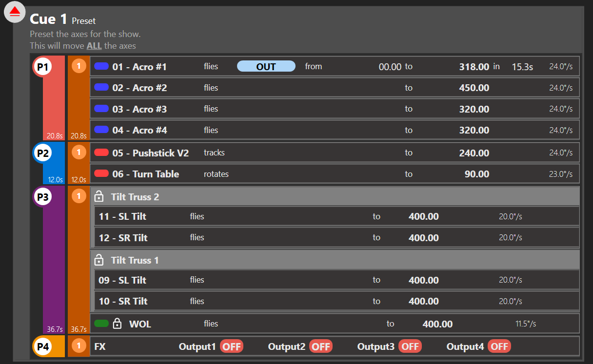Click the lock icon on Tilt Truss 1
This screenshot has width=593, height=364.
(99, 260)
